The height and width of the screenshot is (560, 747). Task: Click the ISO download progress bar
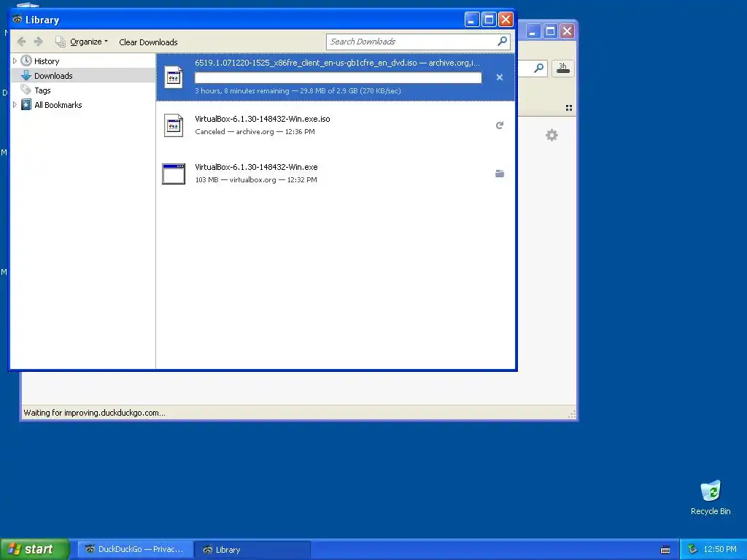[x=338, y=77]
